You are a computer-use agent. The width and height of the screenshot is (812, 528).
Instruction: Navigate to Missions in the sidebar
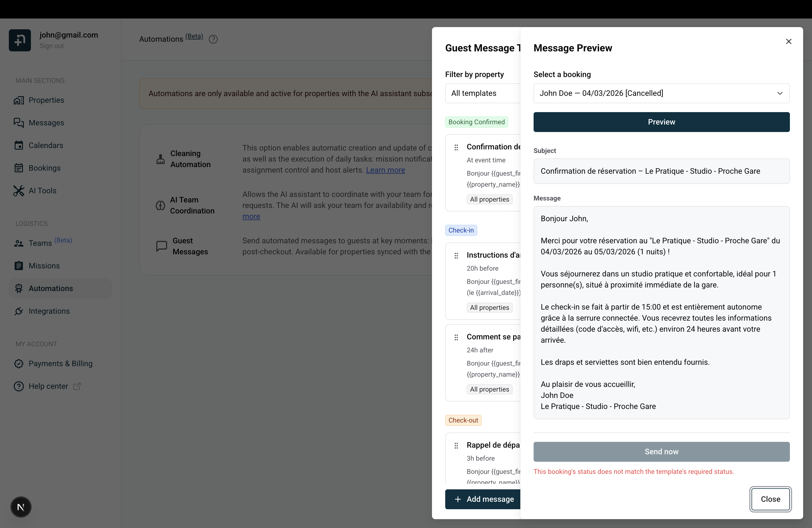44,266
